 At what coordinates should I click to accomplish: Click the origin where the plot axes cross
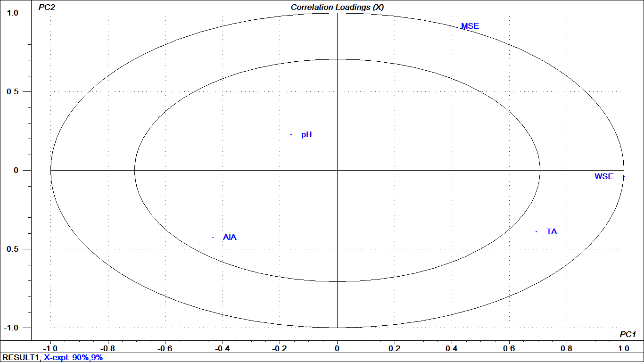(x=337, y=170)
